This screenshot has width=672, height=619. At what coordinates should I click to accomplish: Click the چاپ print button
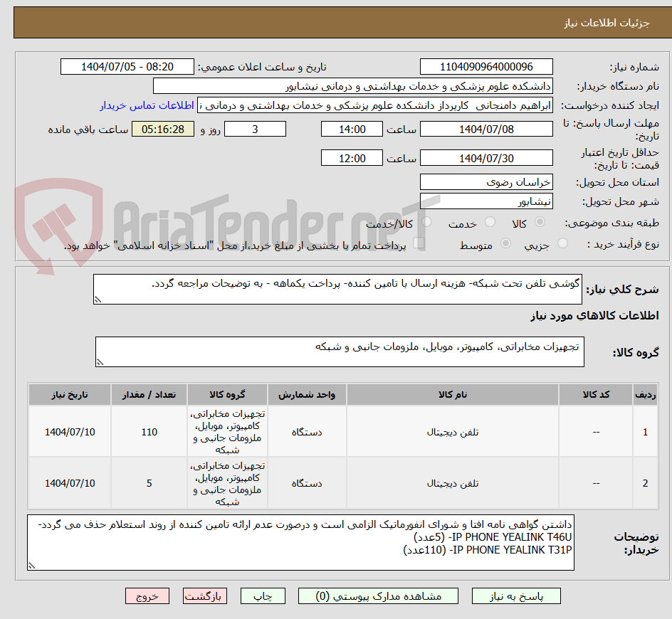[x=263, y=596]
